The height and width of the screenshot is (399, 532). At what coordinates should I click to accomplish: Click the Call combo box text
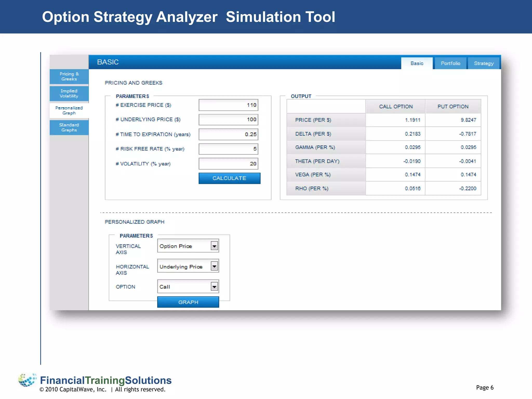(165, 287)
